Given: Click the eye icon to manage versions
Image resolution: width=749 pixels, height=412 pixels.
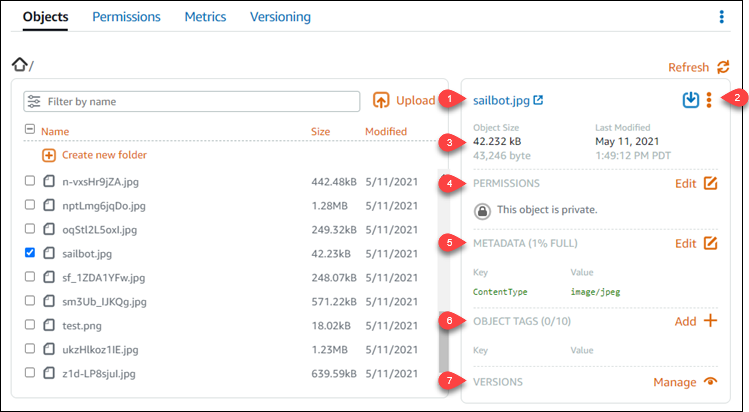Looking at the screenshot, I should (x=710, y=381).
